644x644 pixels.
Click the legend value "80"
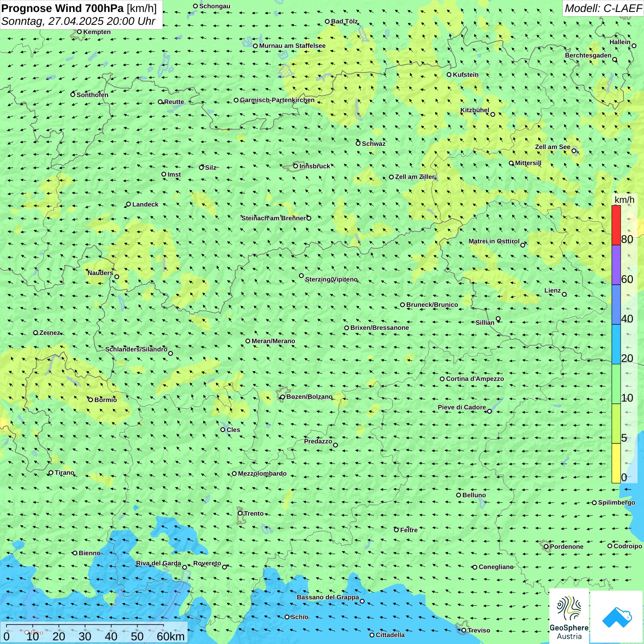coord(627,239)
